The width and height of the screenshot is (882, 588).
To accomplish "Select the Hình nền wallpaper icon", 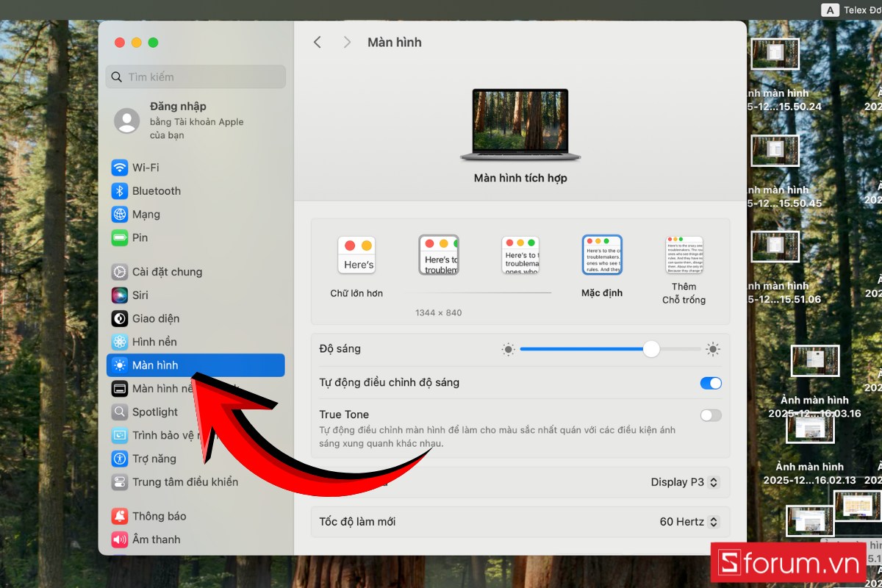I will 120,343.
